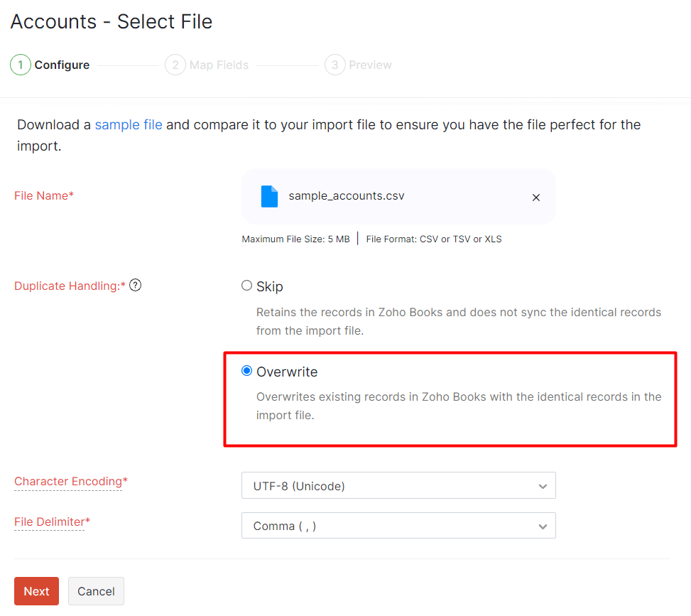The width and height of the screenshot is (691, 616).
Task: Proceed by clicking the Next button
Action: [x=36, y=590]
